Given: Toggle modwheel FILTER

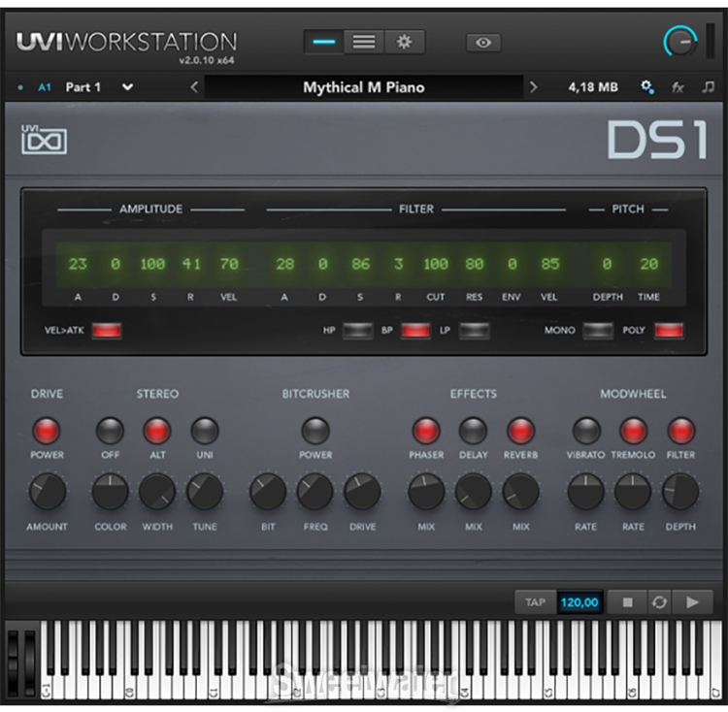Looking at the screenshot, I should [x=680, y=431].
